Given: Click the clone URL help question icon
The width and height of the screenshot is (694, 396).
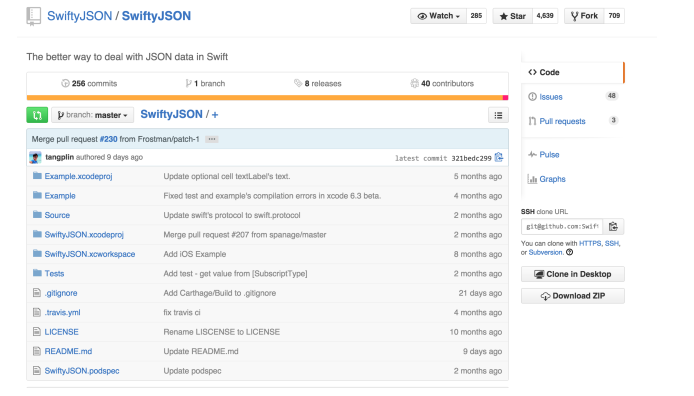Looking at the screenshot, I should pyautogui.click(x=570, y=252).
